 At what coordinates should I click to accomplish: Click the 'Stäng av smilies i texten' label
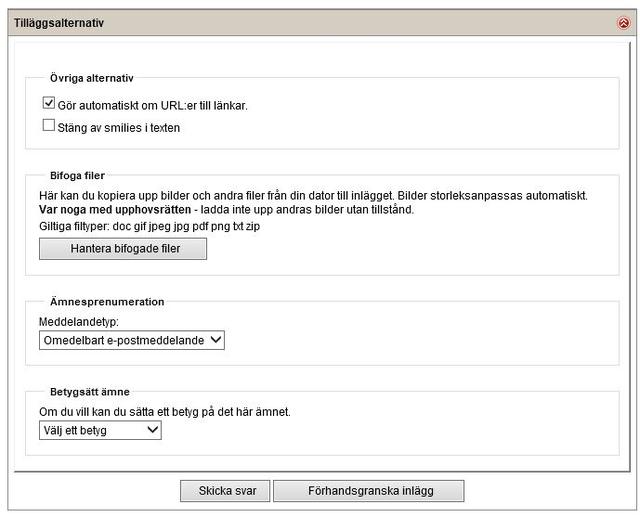click(x=120, y=127)
